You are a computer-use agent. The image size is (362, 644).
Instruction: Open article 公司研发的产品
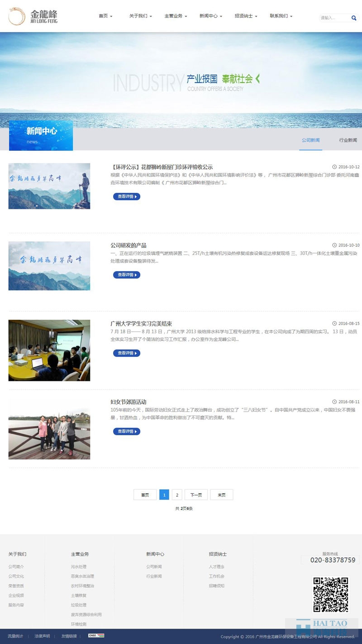pos(129,245)
